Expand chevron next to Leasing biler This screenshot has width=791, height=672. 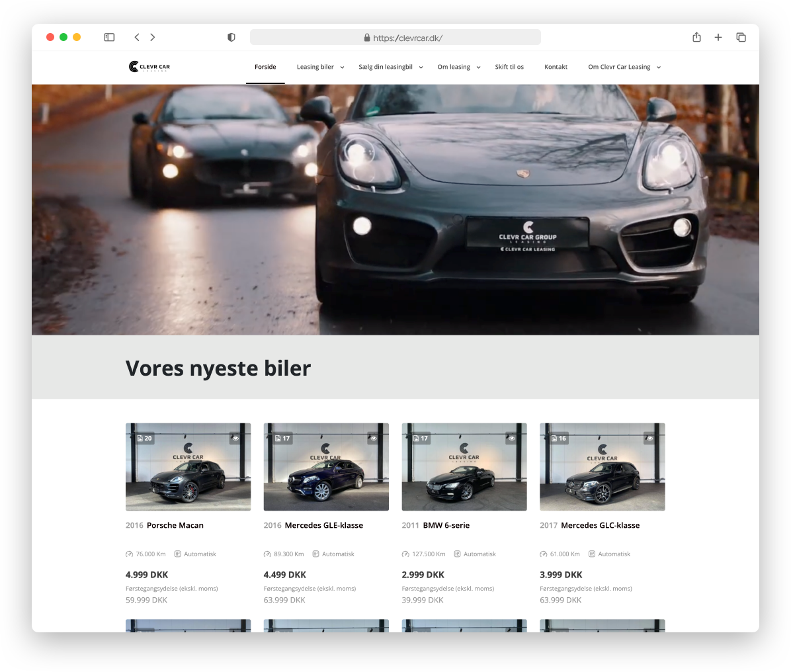coord(342,67)
